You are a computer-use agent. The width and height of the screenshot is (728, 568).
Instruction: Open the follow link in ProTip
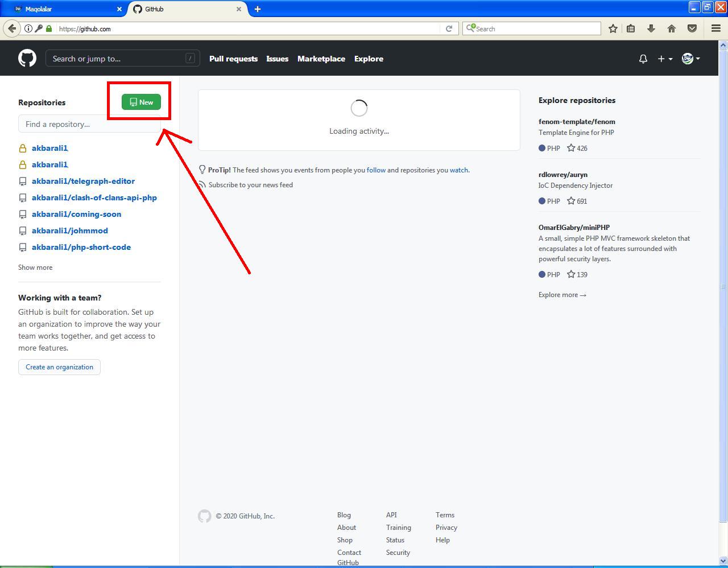point(376,170)
